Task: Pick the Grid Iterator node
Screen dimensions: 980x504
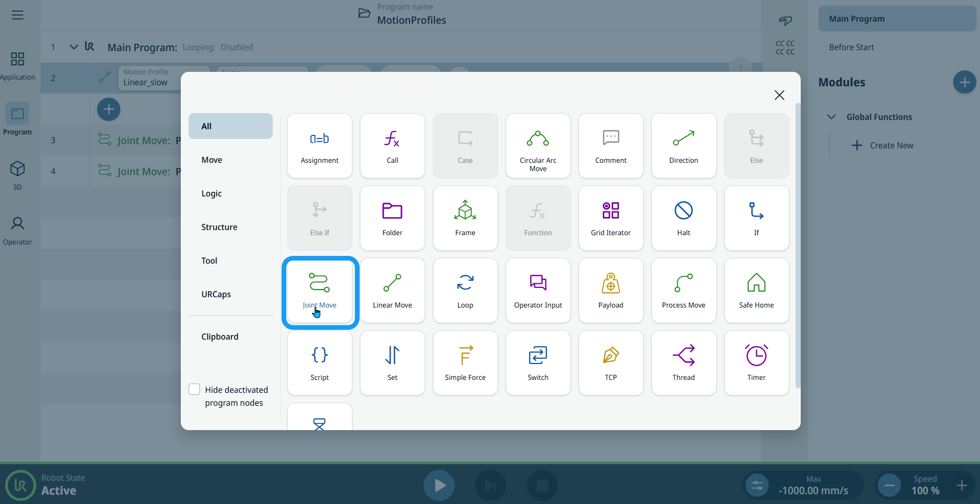Action: point(611,219)
